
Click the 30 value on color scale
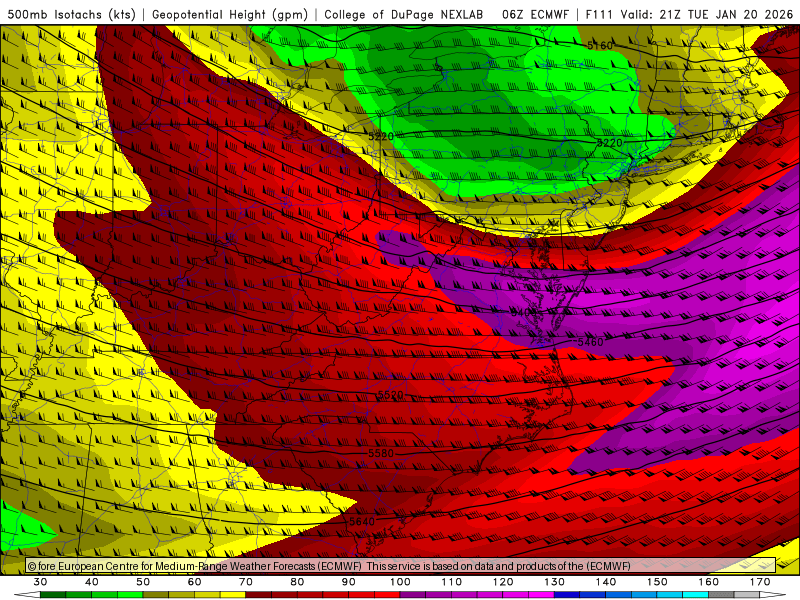pyautogui.click(x=40, y=582)
